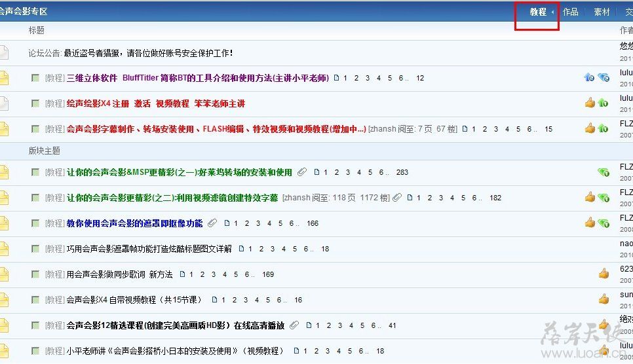Jump to page 169 of 同步歌词 thread
633x364 pixels.
(x=268, y=274)
